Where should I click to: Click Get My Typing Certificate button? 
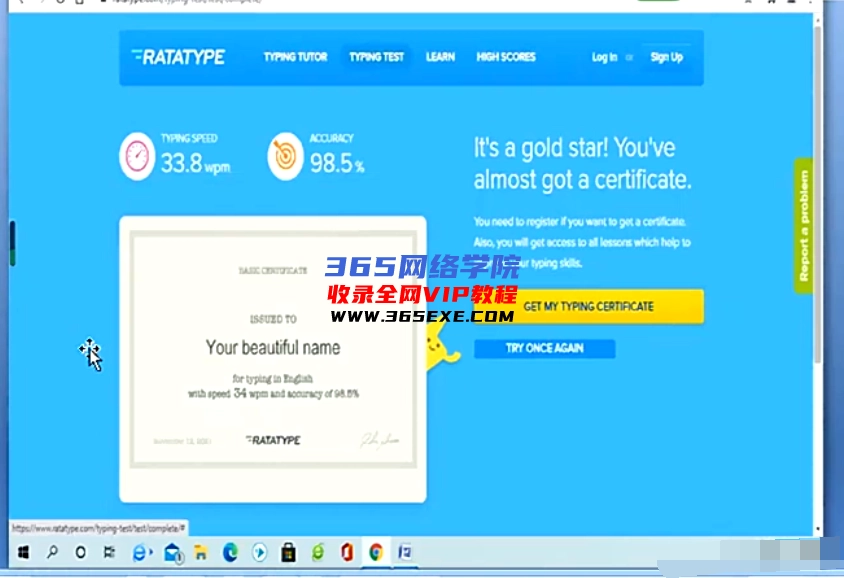(588, 306)
